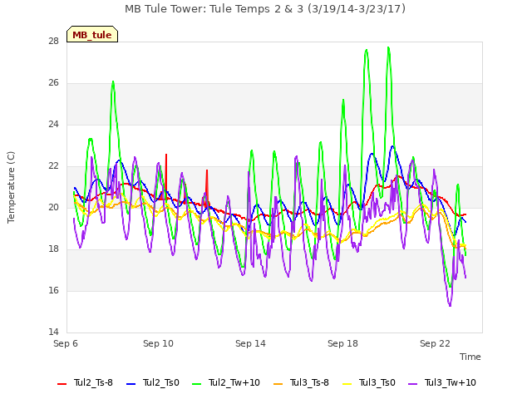Click the red Tul2_Ts-8 legend color marker

(62, 384)
